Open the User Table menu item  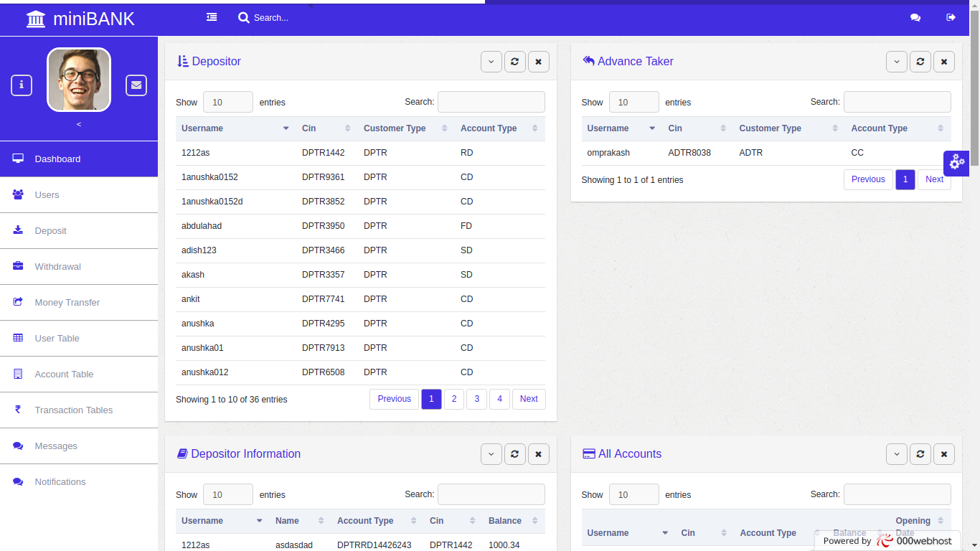coord(79,338)
